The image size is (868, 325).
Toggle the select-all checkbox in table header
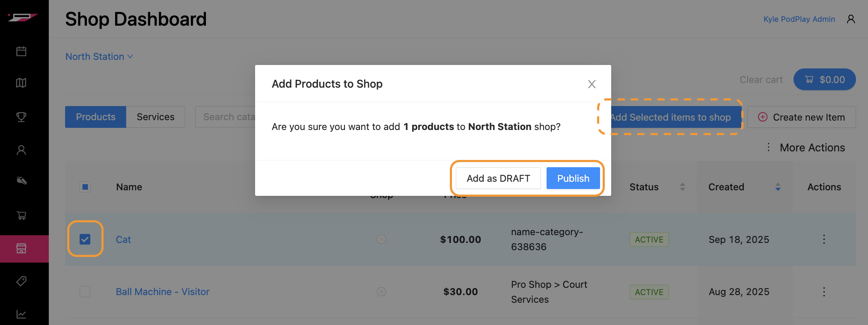coord(85,187)
